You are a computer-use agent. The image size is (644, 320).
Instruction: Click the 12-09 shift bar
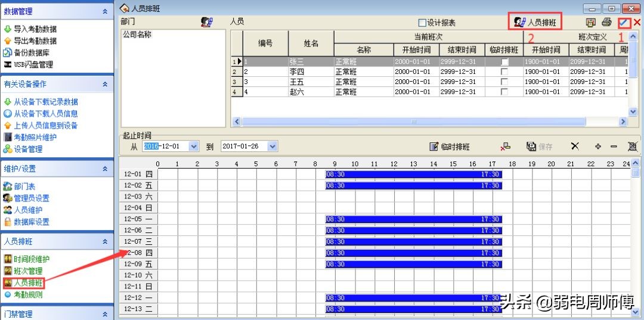click(x=414, y=264)
